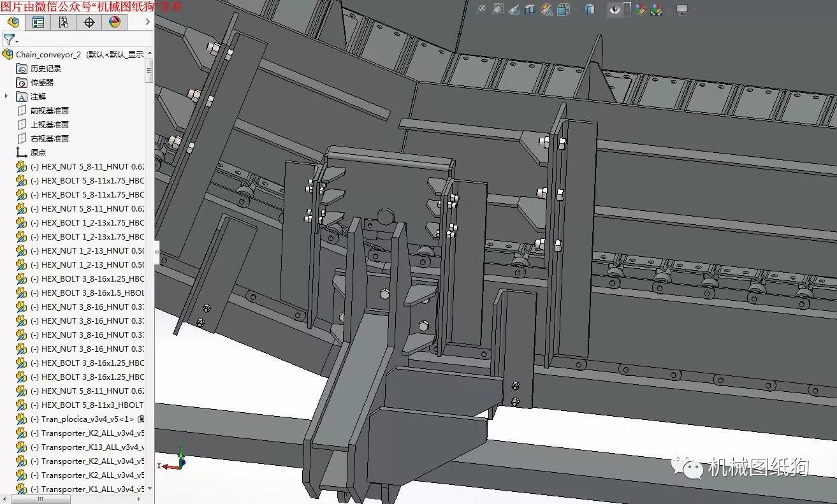
Task: Select HEX_BOLT 5_8-11x3_HBOLT component
Action: point(80,405)
